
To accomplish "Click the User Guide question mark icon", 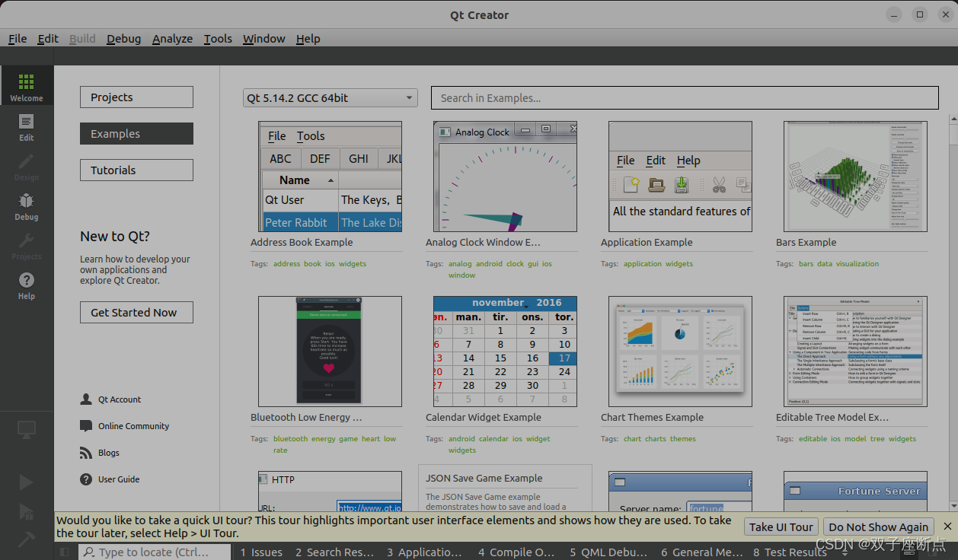I will pos(86,479).
